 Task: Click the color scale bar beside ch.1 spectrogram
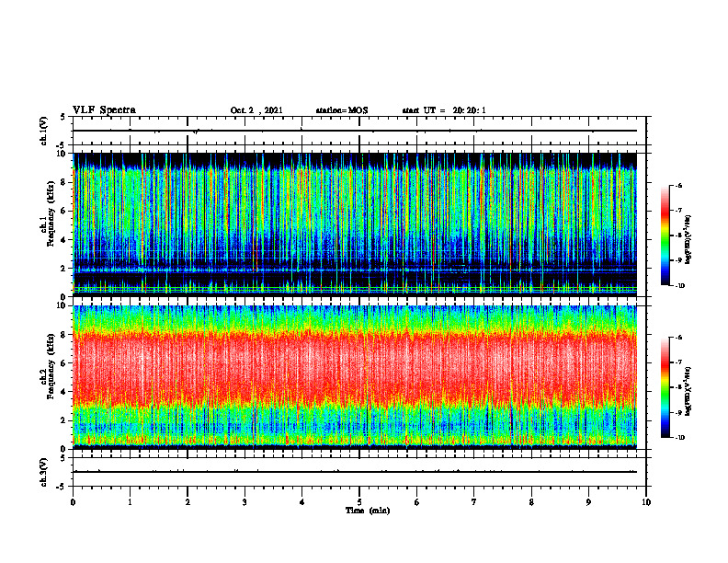point(665,236)
